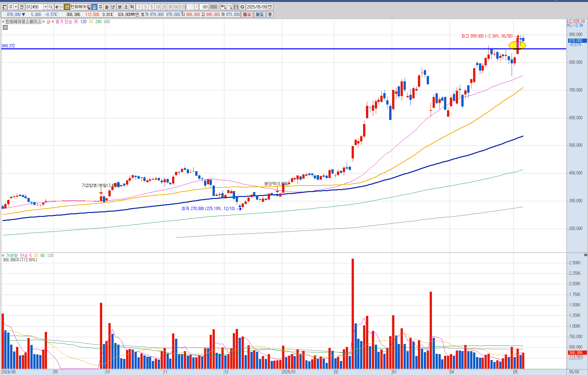The image size is (588, 375).
Task: Open the calendar date picker icon
Action: (270, 7)
